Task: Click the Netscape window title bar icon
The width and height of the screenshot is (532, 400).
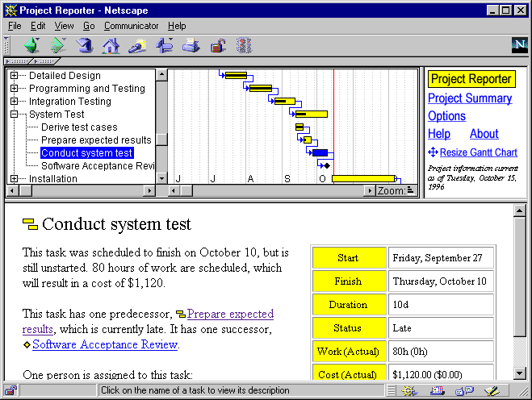Action: coord(10,10)
